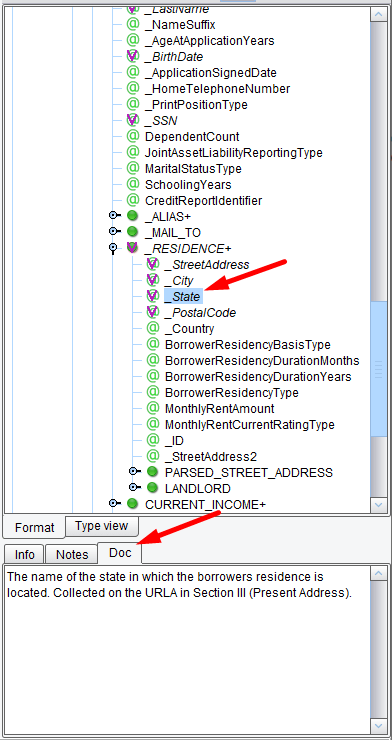Click the green element icon beside LANDLORD
Image resolution: width=392 pixels, height=740 pixels.
coord(152,488)
